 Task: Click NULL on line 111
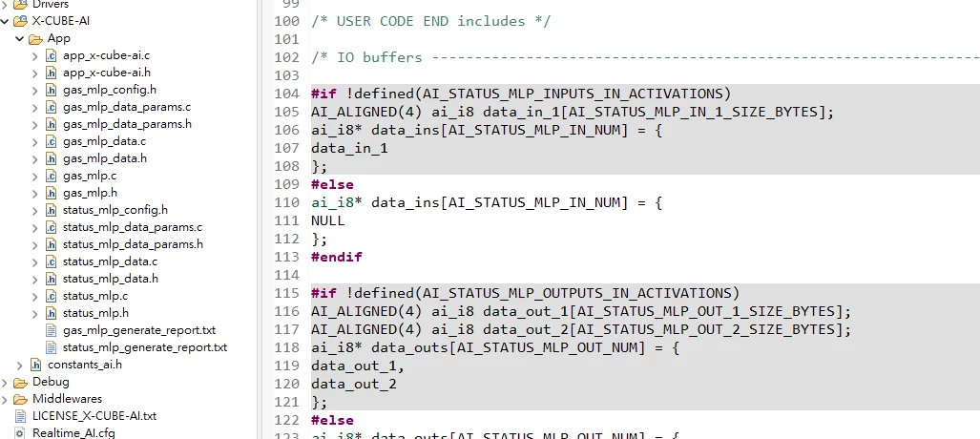(x=328, y=220)
